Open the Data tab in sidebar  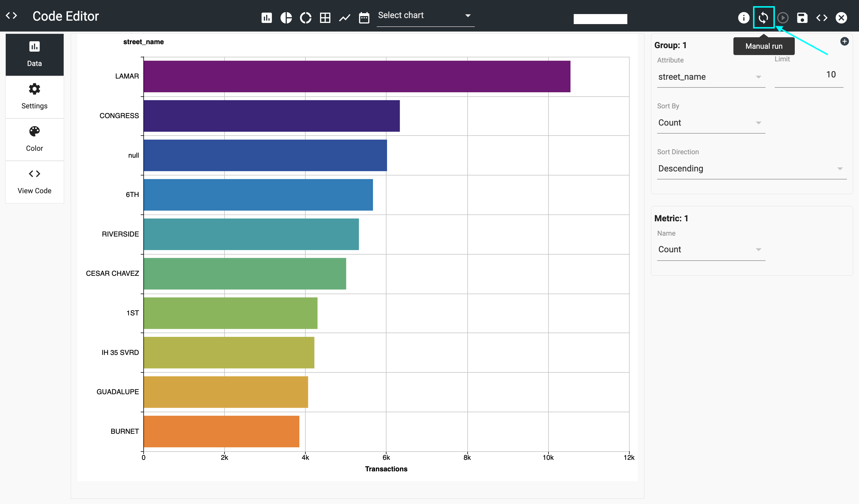(x=34, y=54)
